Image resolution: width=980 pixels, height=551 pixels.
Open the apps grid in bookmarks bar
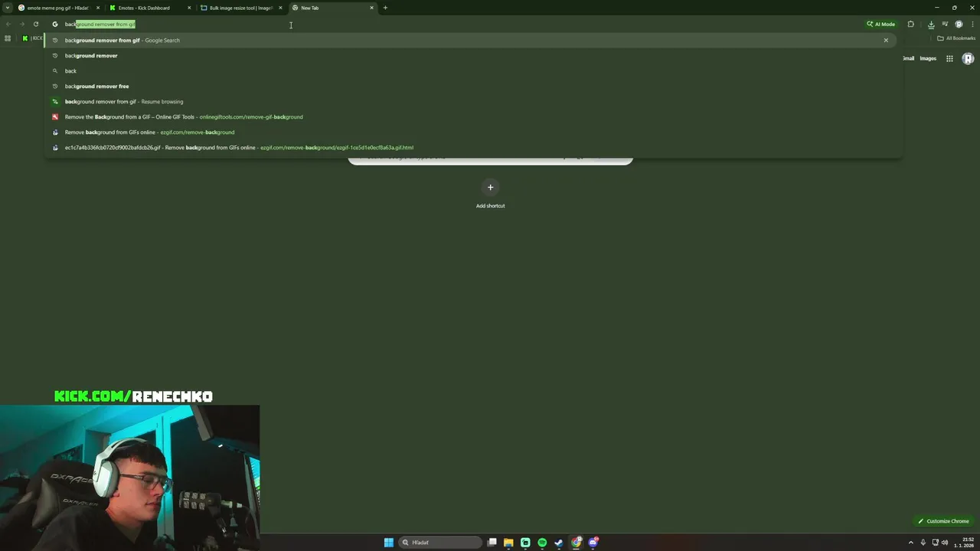pos(8,38)
